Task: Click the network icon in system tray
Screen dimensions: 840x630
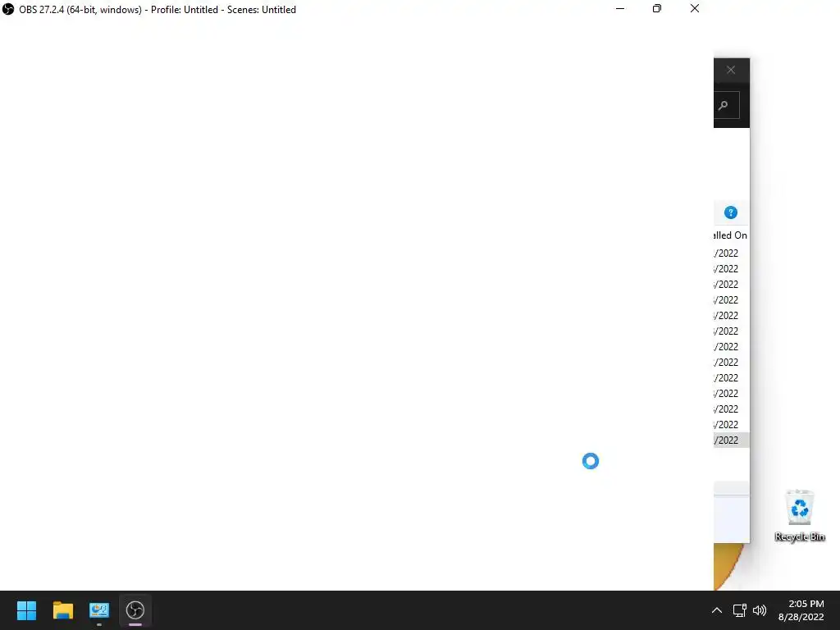Action: (x=739, y=610)
